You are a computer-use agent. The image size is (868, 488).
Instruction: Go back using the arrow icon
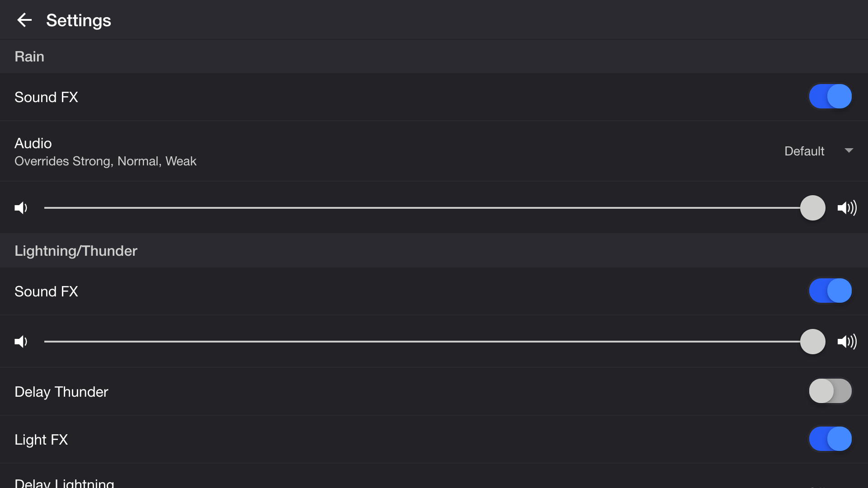[24, 20]
